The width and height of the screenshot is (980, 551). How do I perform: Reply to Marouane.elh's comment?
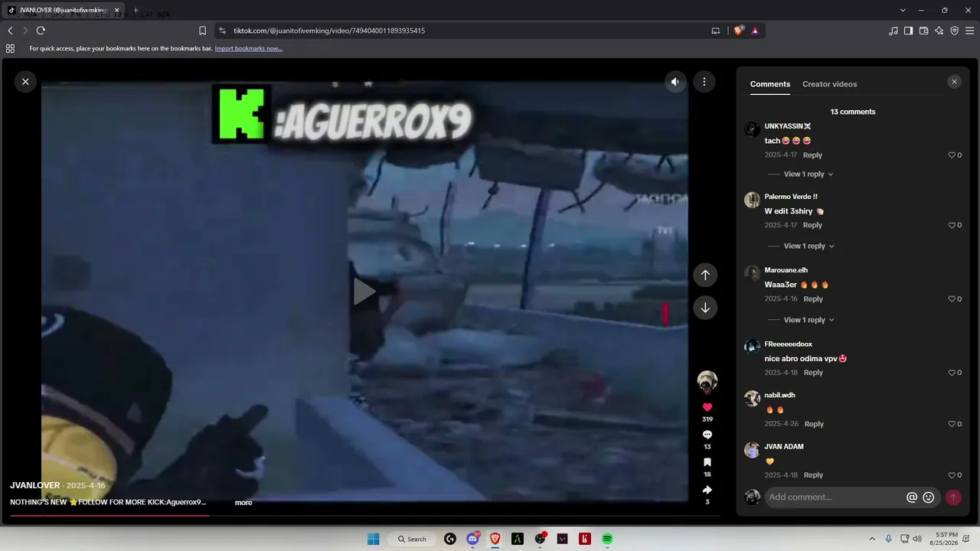813,299
